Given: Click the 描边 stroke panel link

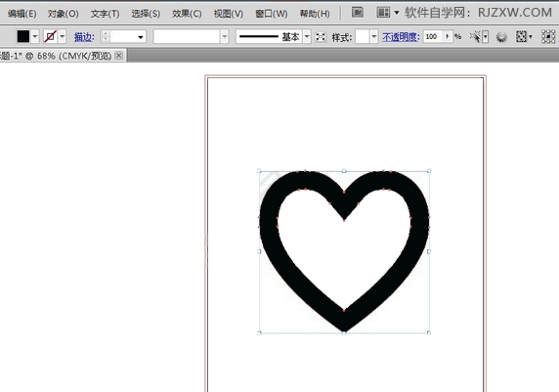Looking at the screenshot, I should (x=84, y=37).
